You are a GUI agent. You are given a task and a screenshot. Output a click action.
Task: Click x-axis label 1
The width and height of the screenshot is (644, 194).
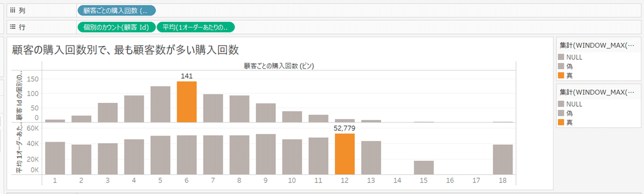pyautogui.click(x=55, y=181)
